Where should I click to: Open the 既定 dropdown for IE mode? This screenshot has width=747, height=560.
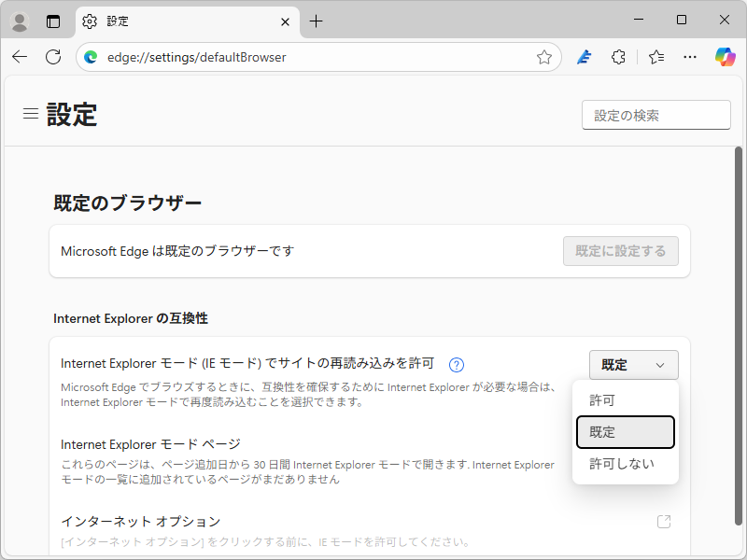pyautogui.click(x=633, y=365)
